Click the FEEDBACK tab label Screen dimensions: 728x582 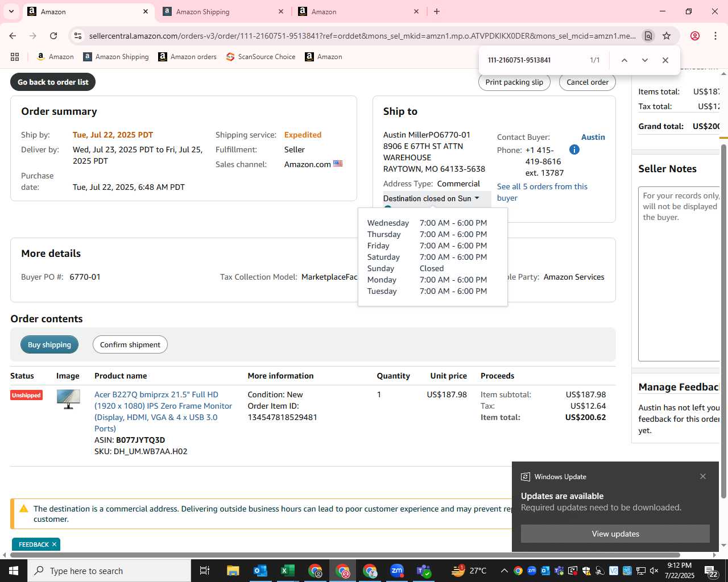(x=34, y=544)
